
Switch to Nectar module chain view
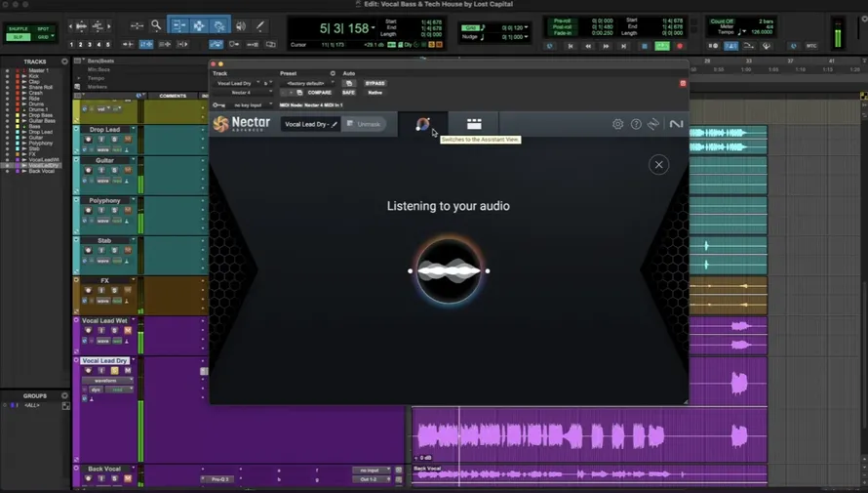point(474,124)
